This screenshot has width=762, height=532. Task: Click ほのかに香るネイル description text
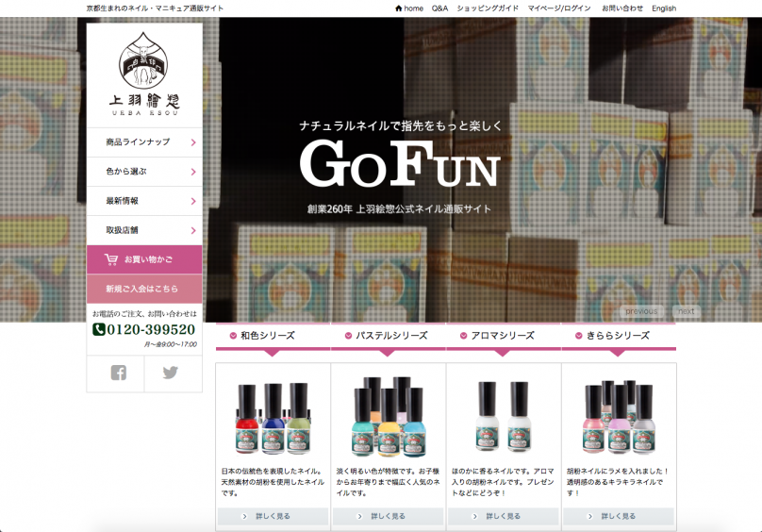pyautogui.click(x=503, y=482)
